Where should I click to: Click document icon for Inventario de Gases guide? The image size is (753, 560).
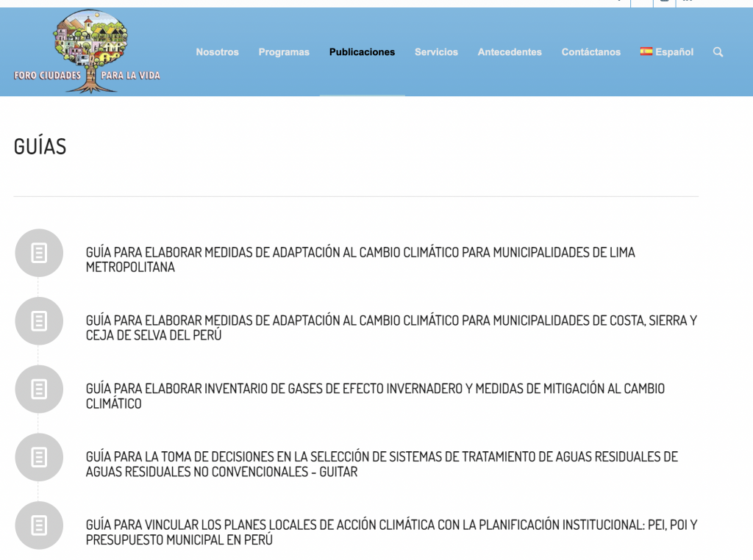coord(39,390)
